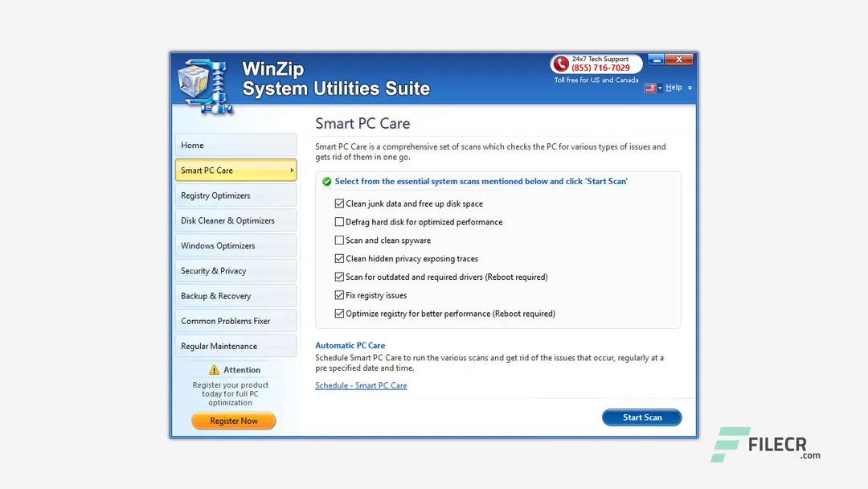This screenshot has height=489, width=868.
Task: Go to the Home section
Action: tap(235, 145)
